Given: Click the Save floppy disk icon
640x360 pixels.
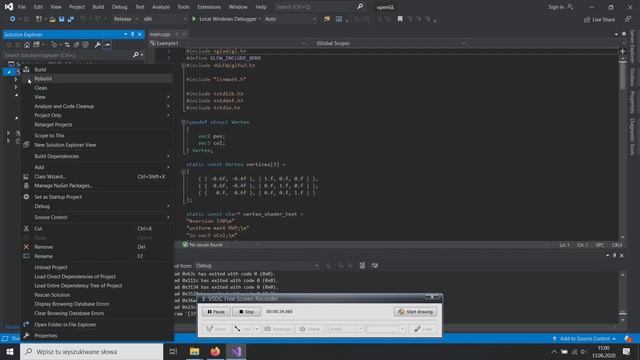Looking at the screenshot, I should [x=61, y=19].
